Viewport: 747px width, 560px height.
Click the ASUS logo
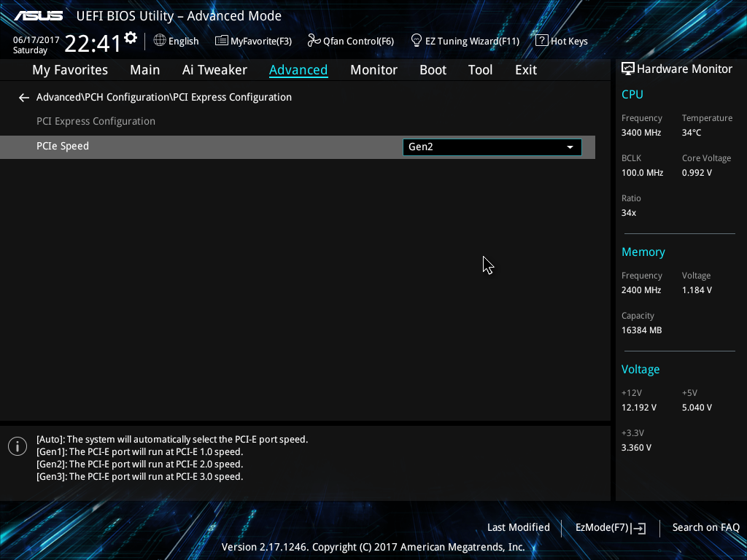[38, 16]
